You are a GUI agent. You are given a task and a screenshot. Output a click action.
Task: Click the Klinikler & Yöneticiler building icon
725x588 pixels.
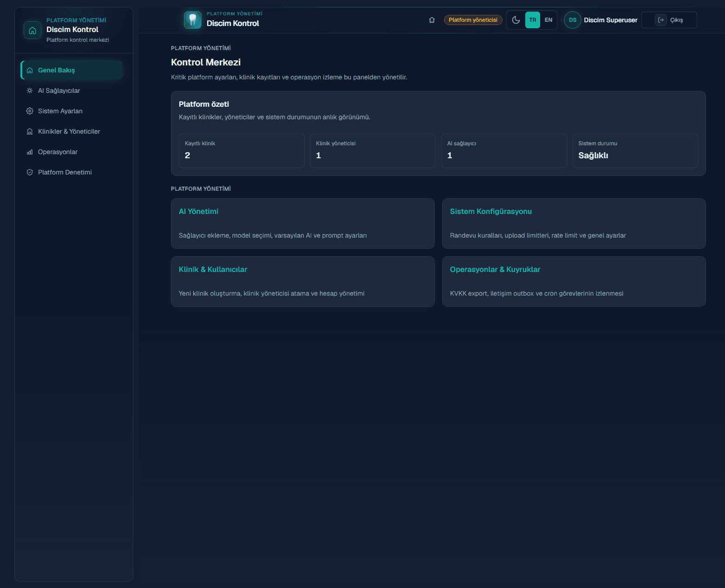(x=30, y=131)
